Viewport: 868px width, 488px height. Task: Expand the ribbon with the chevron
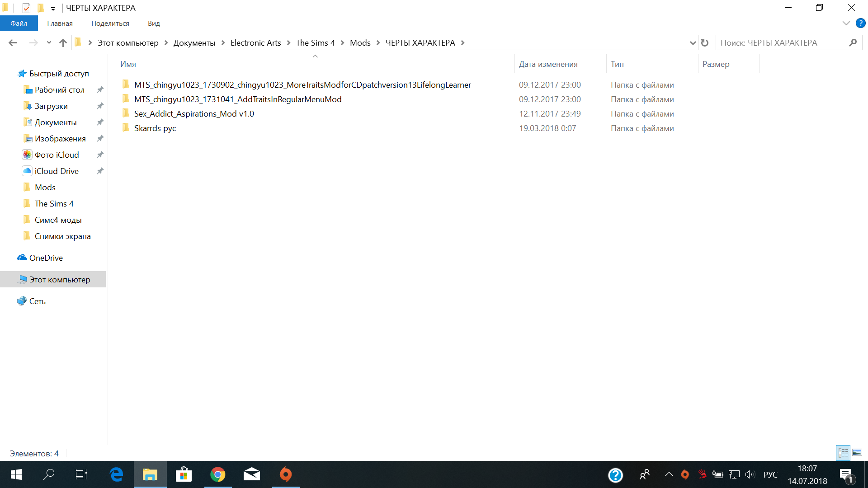pos(846,23)
